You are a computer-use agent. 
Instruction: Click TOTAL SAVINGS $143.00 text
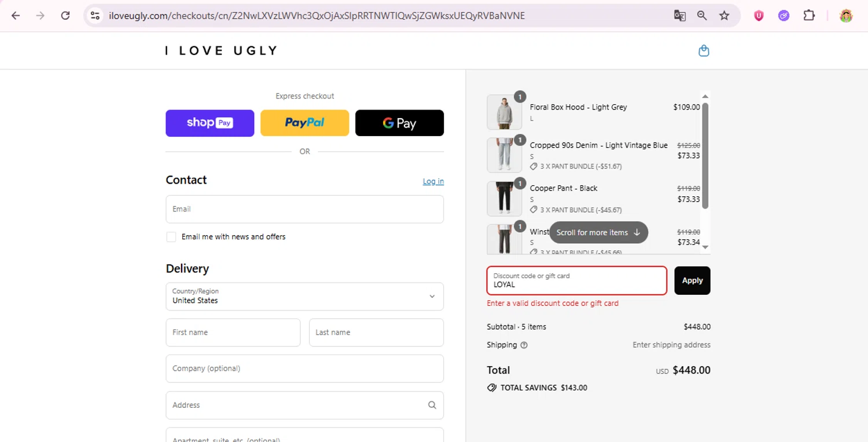click(543, 388)
